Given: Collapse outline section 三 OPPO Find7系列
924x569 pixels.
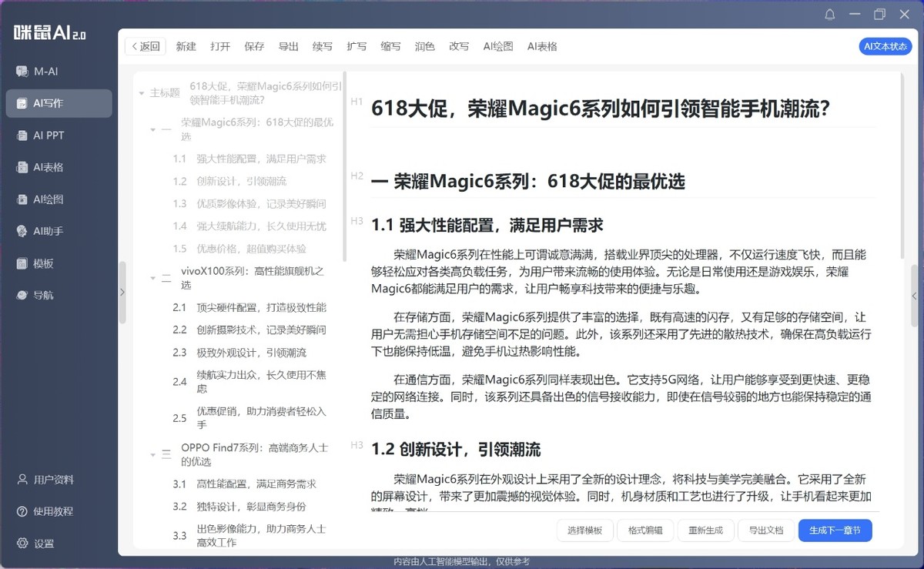Looking at the screenshot, I should tap(153, 455).
